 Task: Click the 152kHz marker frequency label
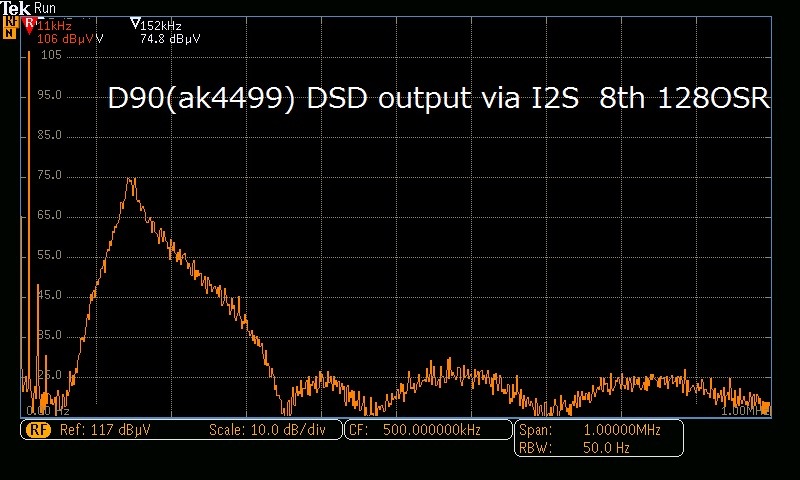click(x=161, y=26)
